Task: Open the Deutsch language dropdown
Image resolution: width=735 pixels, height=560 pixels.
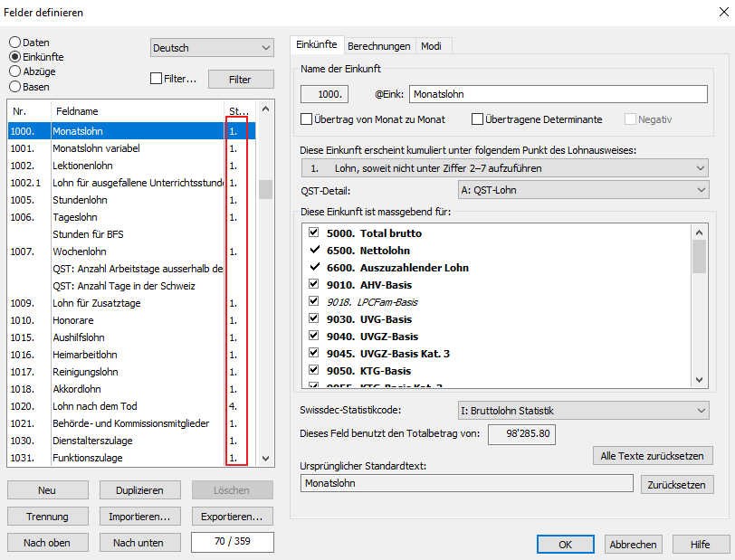Action: pos(212,48)
